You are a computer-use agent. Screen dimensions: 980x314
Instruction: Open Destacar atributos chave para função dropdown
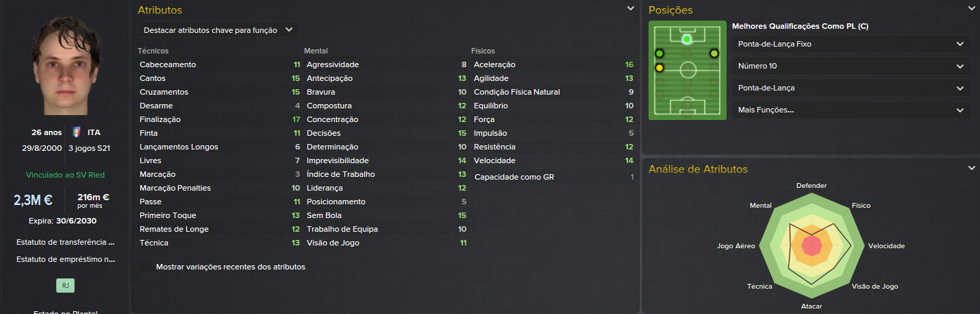pyautogui.click(x=218, y=29)
